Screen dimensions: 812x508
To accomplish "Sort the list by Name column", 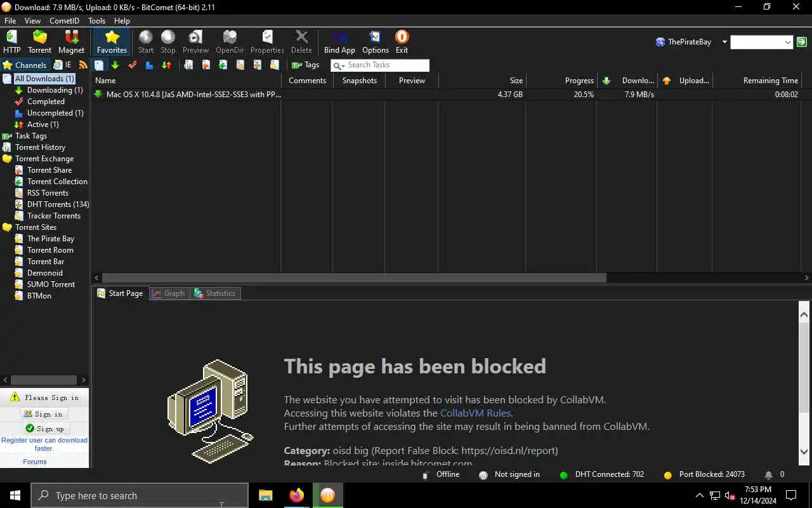I will [187, 81].
